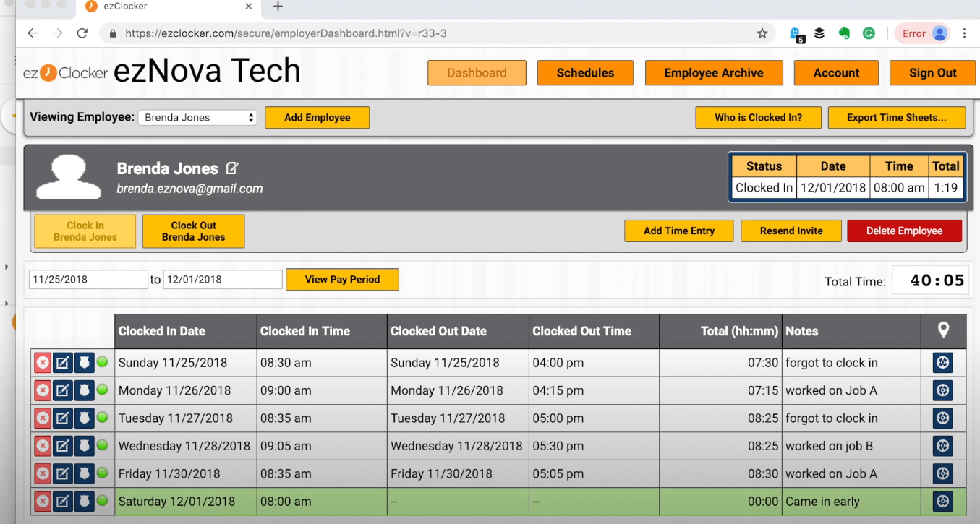The image size is (980, 524).
Task: Edit the Tuesday 11/27/2018 time entry
Action: [63, 418]
